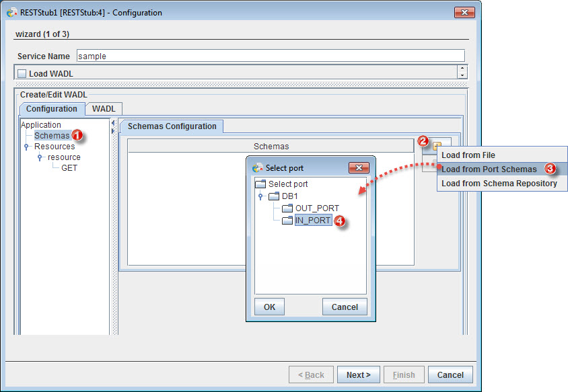Click down arrow of Load WADL panel stepper
Viewport: 568px width, 392px height.
click(462, 75)
